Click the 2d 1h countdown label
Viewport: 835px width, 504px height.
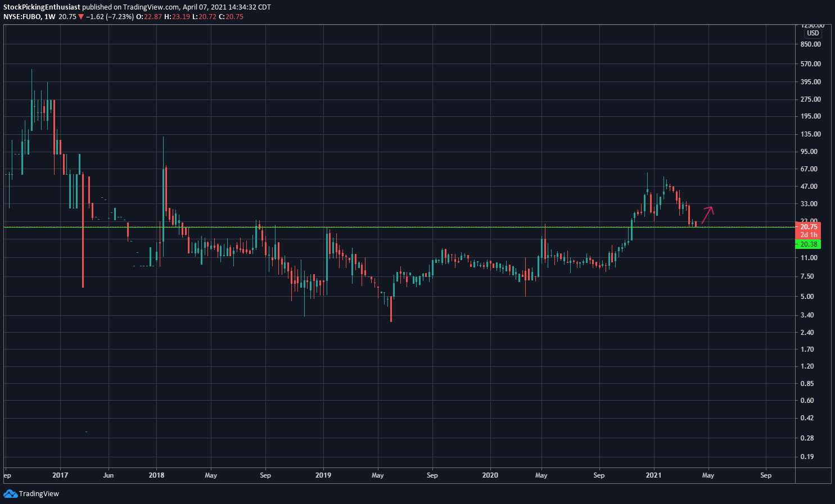809,235
